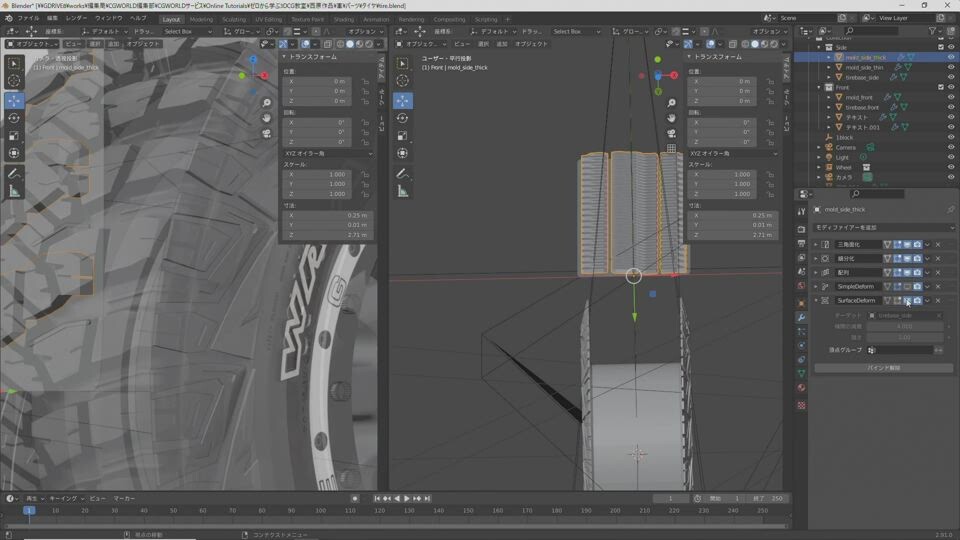The image size is (960, 540).
Task: Click the バインド解除 button
Action: tap(884, 368)
